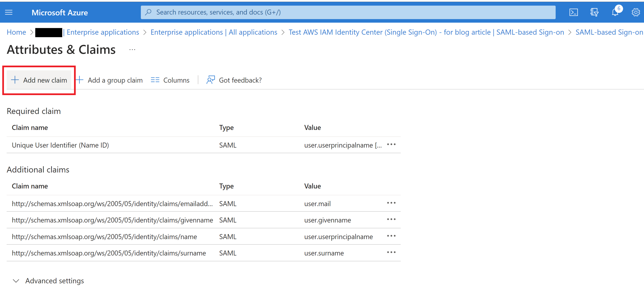This screenshot has width=644, height=301.
Task: Open the Directories + subscriptions filter
Action: tap(594, 12)
